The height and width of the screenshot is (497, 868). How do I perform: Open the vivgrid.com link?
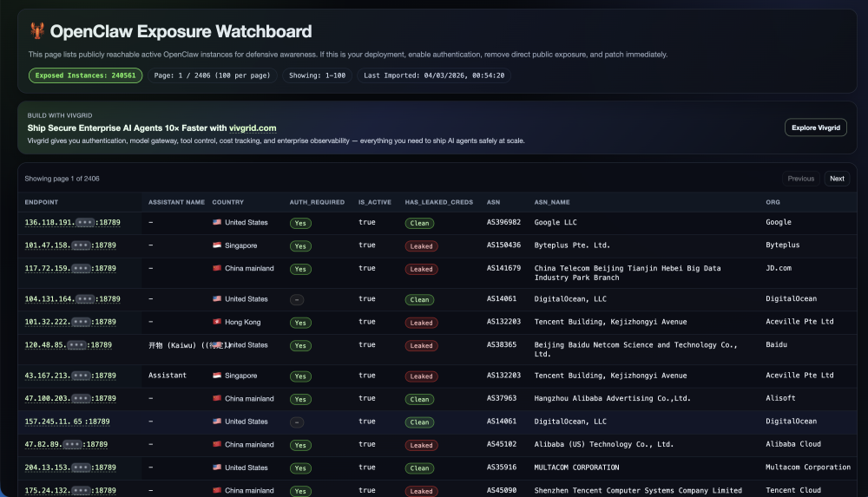point(253,128)
